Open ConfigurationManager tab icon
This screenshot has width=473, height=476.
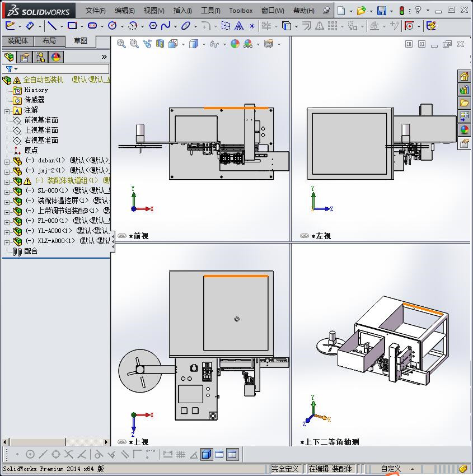coord(40,57)
